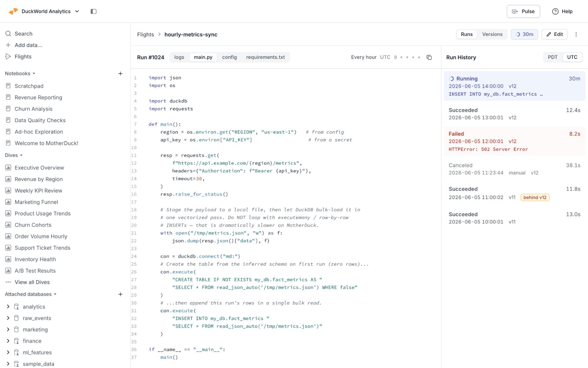Click the Revenue Reporting notebook icon
The image size is (588, 368).
pos(8,97)
